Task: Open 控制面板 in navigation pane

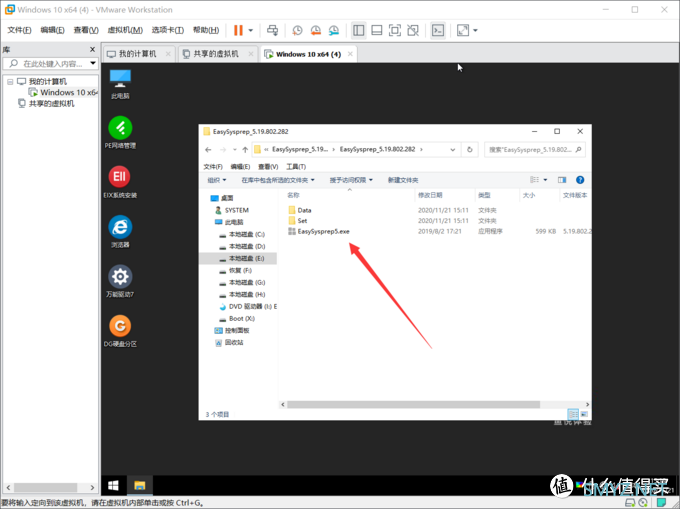Action: point(232,330)
